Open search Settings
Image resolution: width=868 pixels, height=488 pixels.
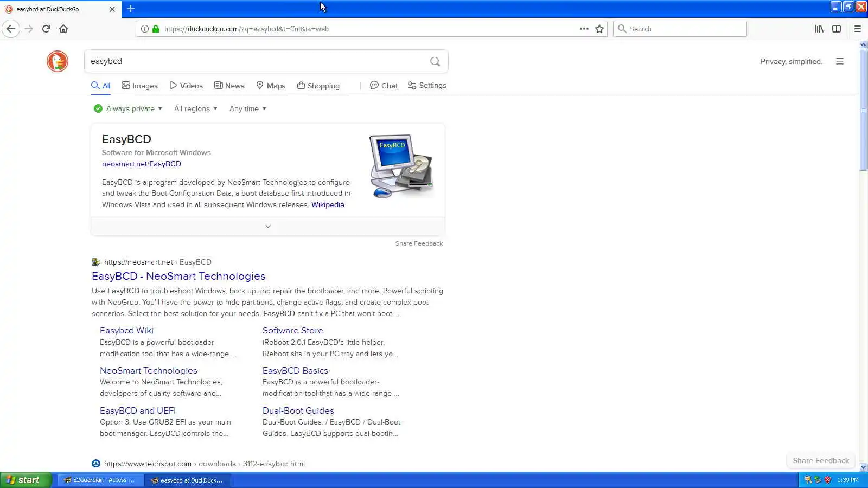[x=427, y=86]
